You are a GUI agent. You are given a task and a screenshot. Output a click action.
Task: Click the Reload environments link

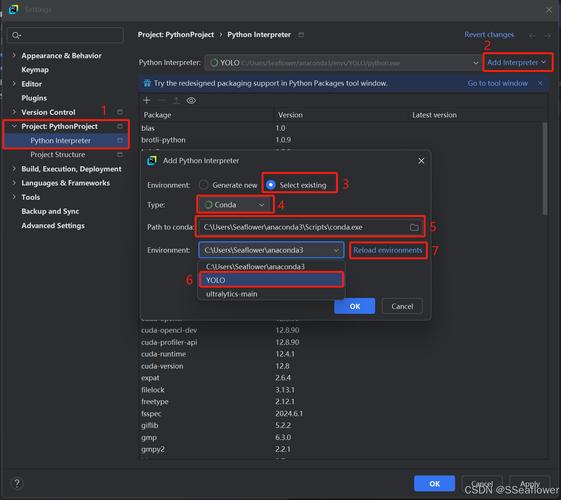[387, 250]
